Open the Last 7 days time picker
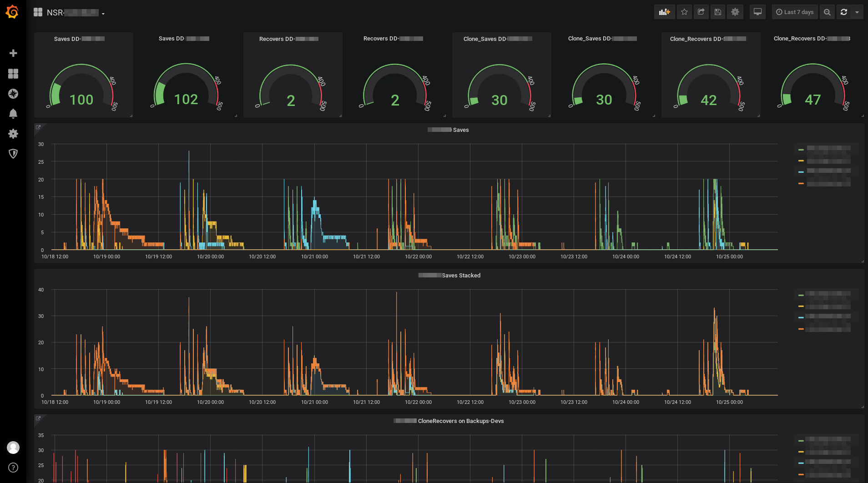Screen dimensions: 868x483 pos(795,12)
